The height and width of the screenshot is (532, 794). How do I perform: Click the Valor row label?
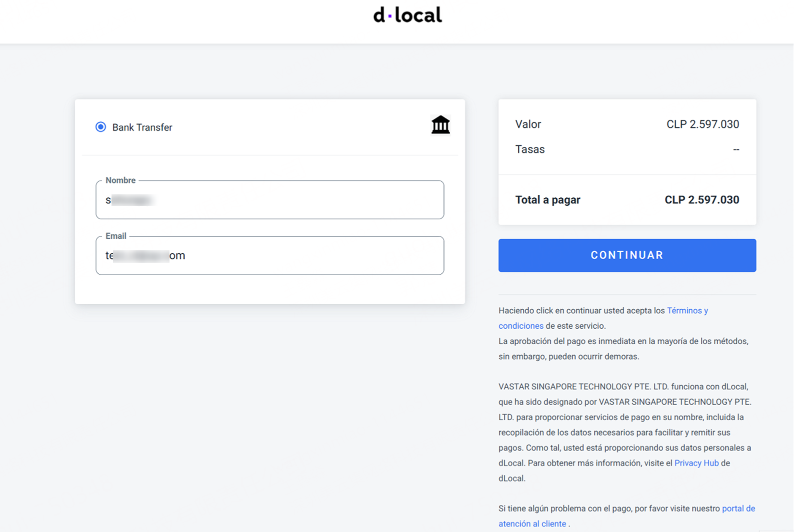click(x=528, y=124)
